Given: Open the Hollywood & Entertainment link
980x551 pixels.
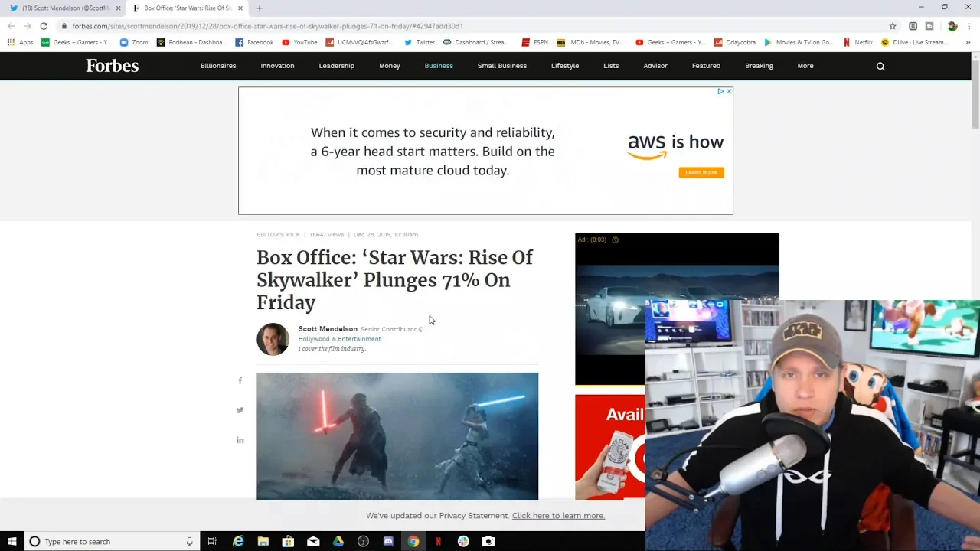Looking at the screenshot, I should click(339, 339).
